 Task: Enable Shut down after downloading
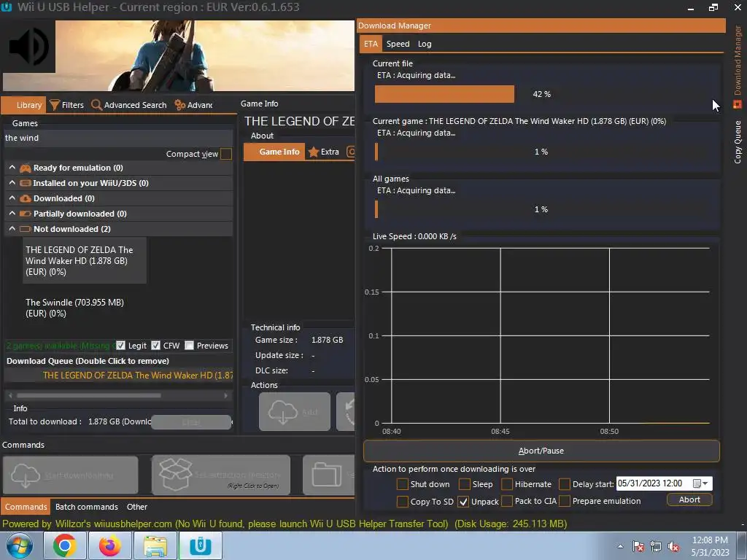point(402,484)
